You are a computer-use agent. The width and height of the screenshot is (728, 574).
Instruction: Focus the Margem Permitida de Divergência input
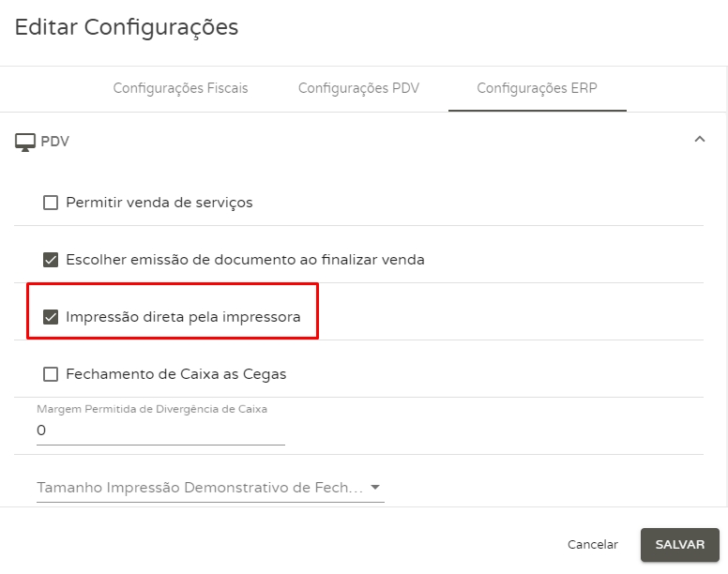(x=159, y=430)
